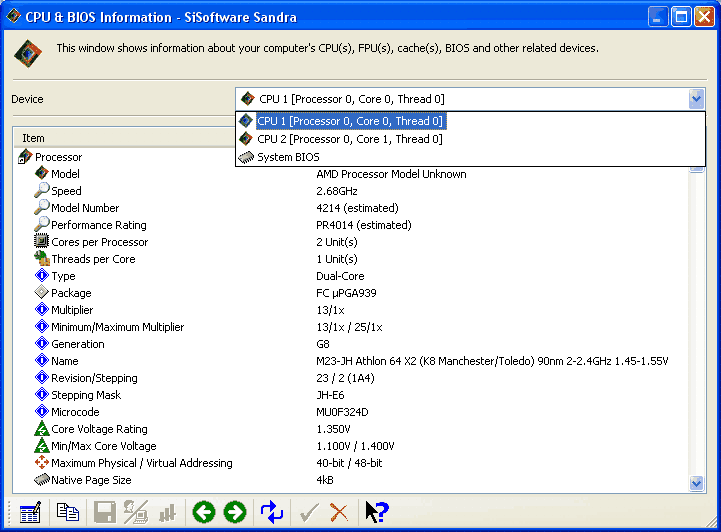Click the Maximum Physical / Virtual Addressing arrows icon
Viewport: 721px width, 532px height.
coord(41,462)
